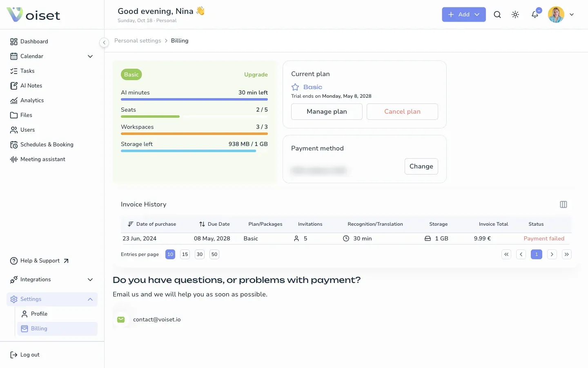Click the Manage plan button
588x368 pixels.
[x=327, y=112]
